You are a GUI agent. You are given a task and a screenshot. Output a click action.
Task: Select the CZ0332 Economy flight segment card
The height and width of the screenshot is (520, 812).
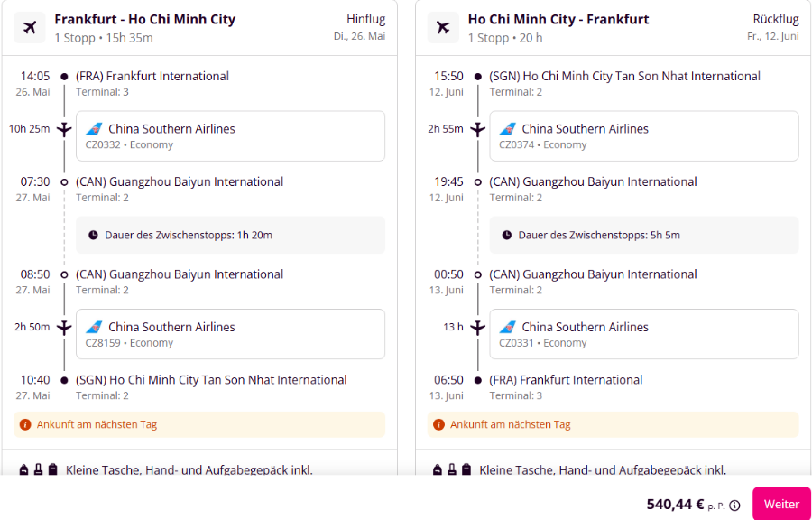tap(230, 135)
